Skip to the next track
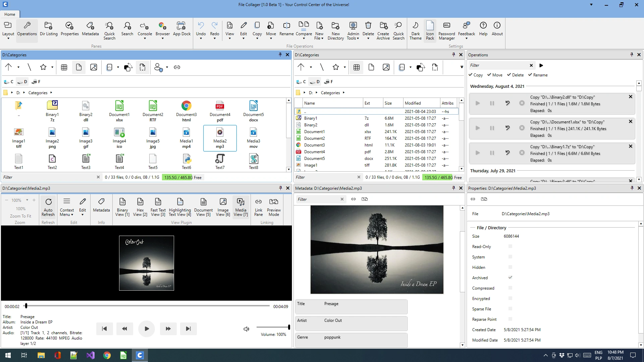 [188, 329]
